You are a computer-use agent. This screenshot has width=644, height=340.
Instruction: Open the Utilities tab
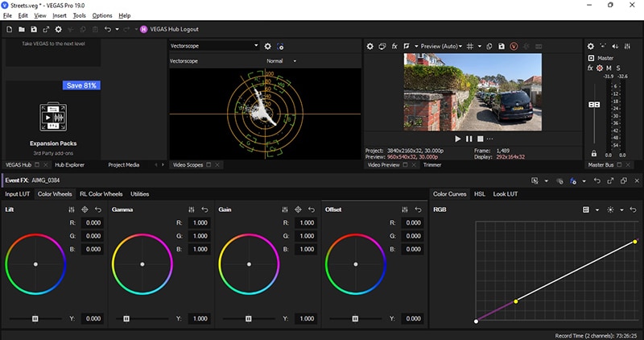coord(139,194)
